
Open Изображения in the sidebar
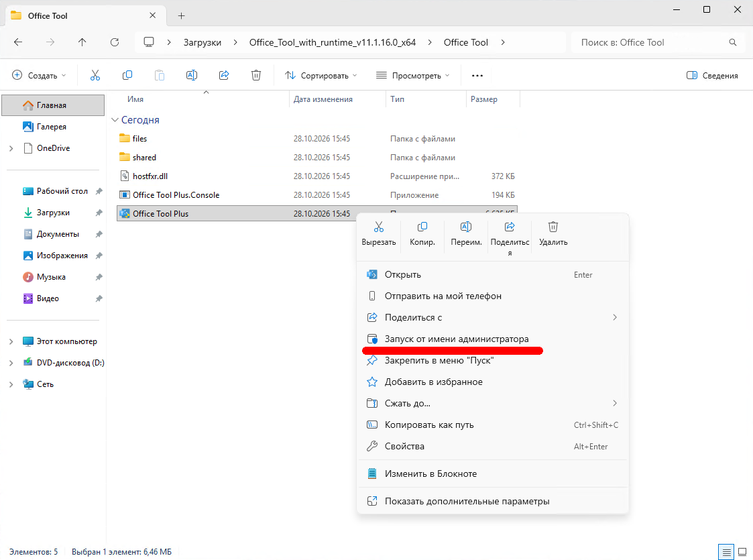coord(53,256)
